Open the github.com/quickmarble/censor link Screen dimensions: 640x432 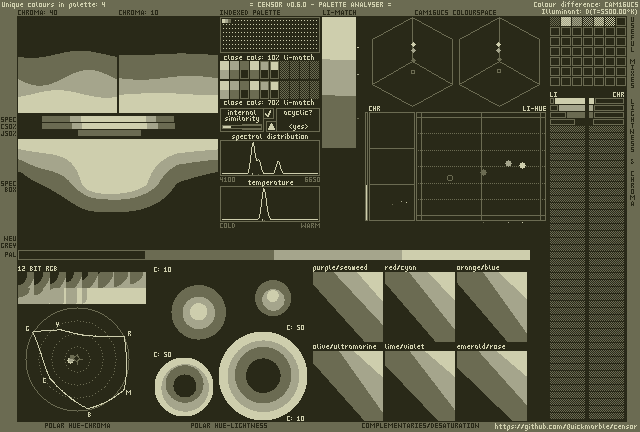[565, 426]
